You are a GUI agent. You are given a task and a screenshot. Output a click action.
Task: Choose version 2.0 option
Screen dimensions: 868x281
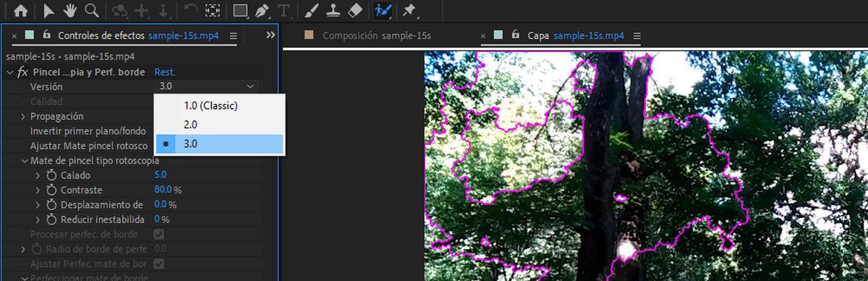(220, 125)
